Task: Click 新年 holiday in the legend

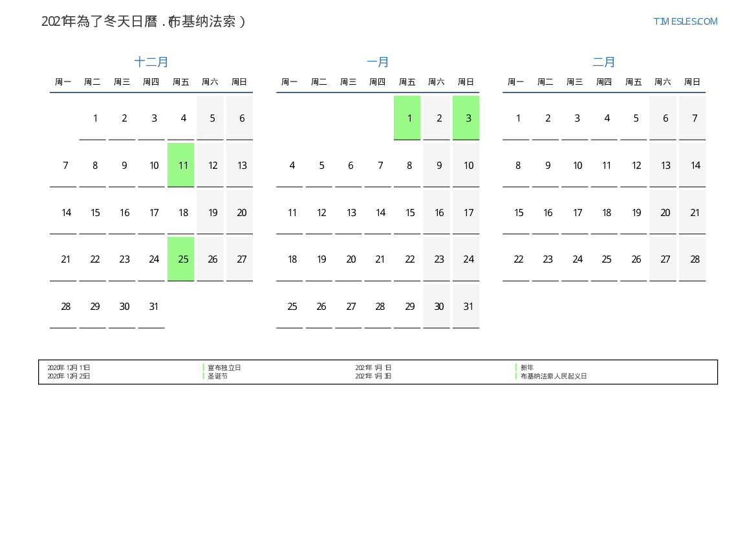Action: (x=526, y=367)
